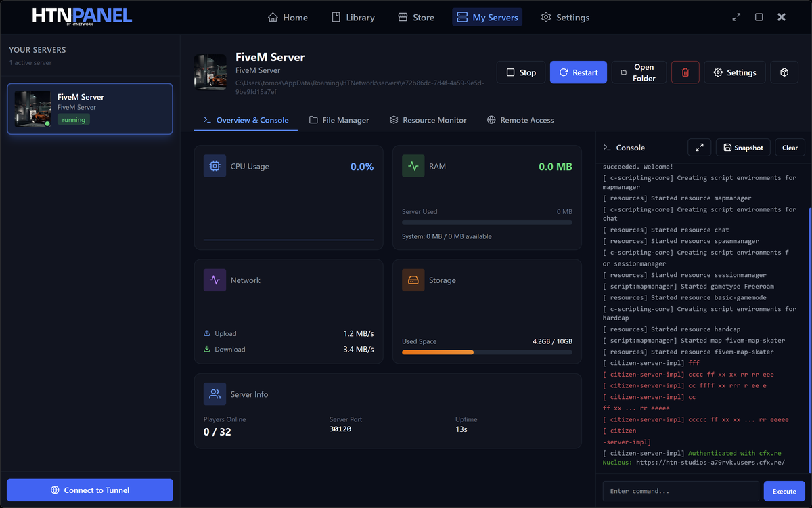812x508 pixels.
Task: Click the RAM Server Used progress bar
Action: pyautogui.click(x=487, y=222)
